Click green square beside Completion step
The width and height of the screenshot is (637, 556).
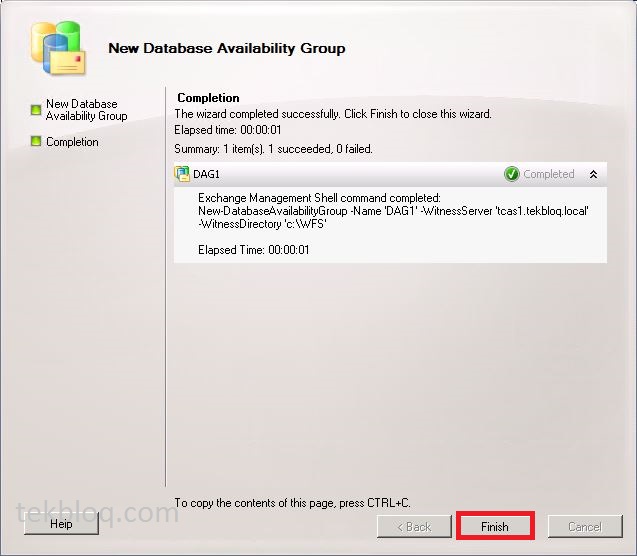click(x=36, y=141)
